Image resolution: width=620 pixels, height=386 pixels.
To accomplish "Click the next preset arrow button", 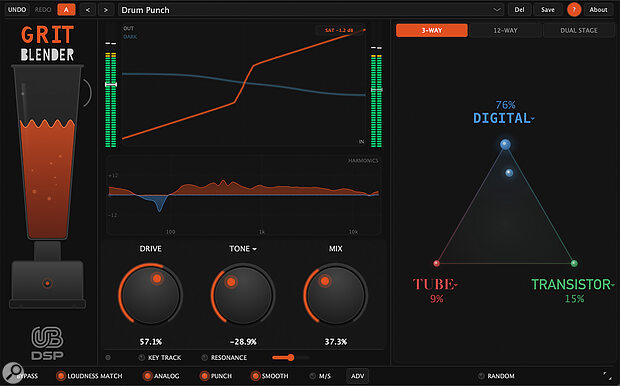I will pyautogui.click(x=106, y=10).
